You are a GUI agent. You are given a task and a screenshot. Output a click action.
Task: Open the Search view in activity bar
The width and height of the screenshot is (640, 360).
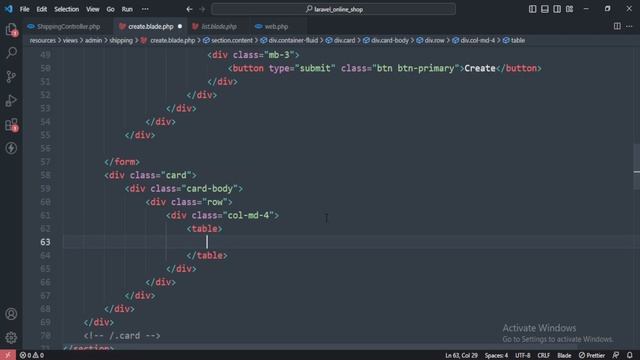coord(11,53)
